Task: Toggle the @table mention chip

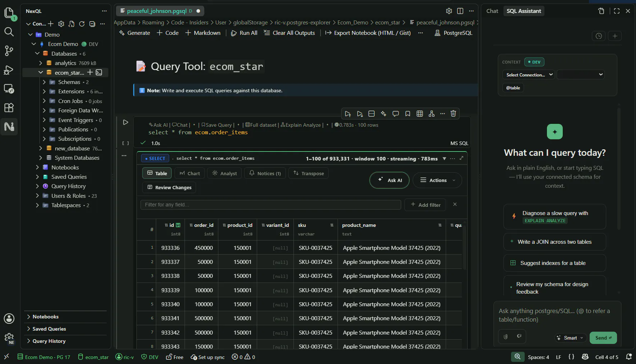Action: [513, 88]
